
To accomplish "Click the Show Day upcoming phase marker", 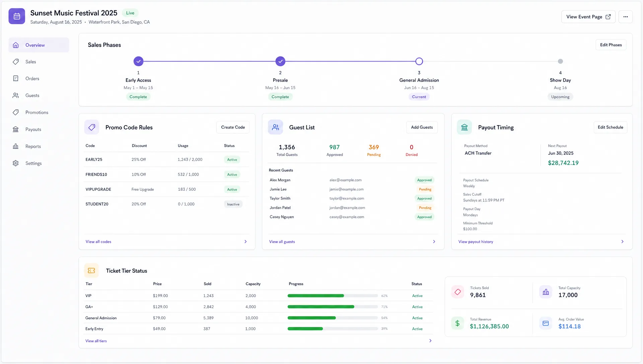I will pos(560,62).
